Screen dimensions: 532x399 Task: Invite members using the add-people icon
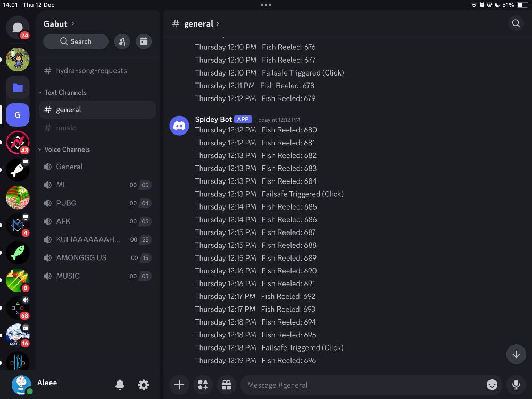click(x=122, y=41)
